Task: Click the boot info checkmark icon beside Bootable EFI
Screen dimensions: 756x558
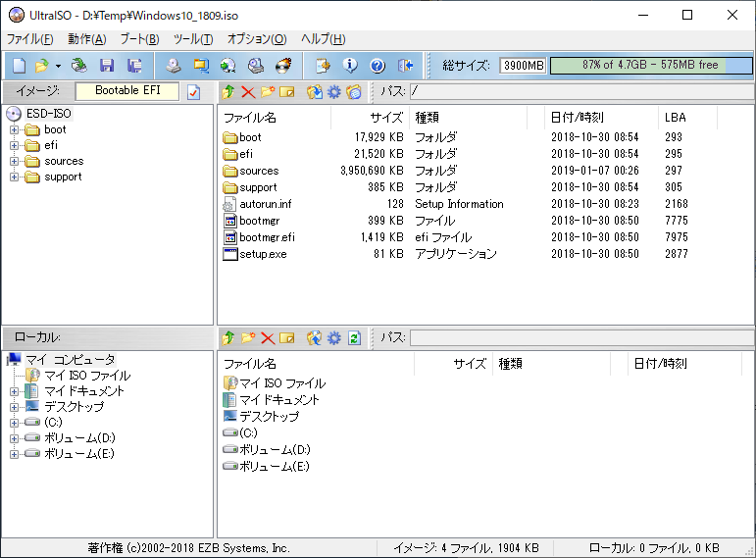Action: (x=194, y=91)
